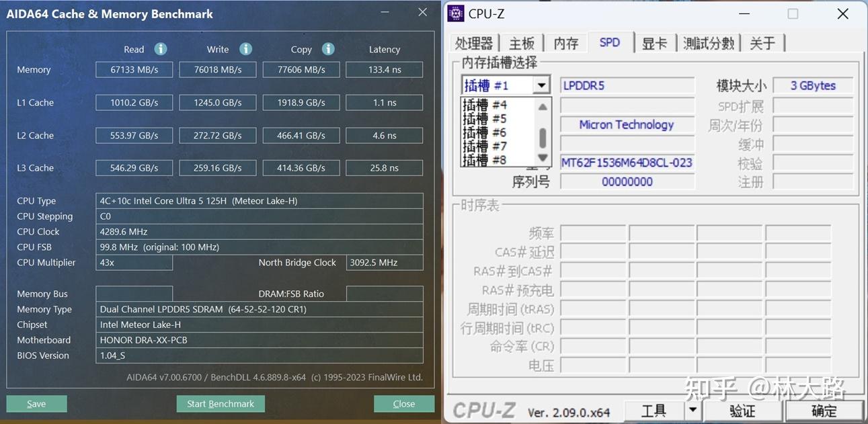Click the info icon next to Copy
868x424 pixels.
[328, 48]
